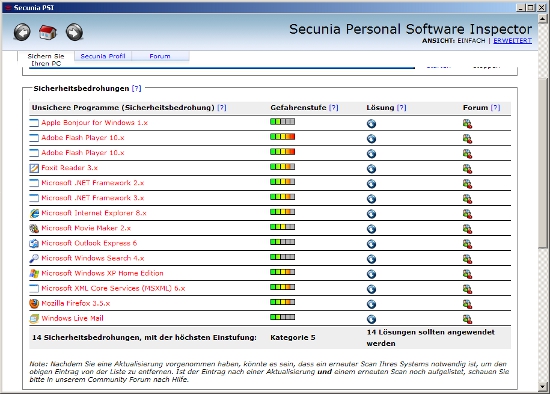Open Microsoft Windows Search 4.x entry
Viewport: 550px width, 394px height.
coord(93,258)
